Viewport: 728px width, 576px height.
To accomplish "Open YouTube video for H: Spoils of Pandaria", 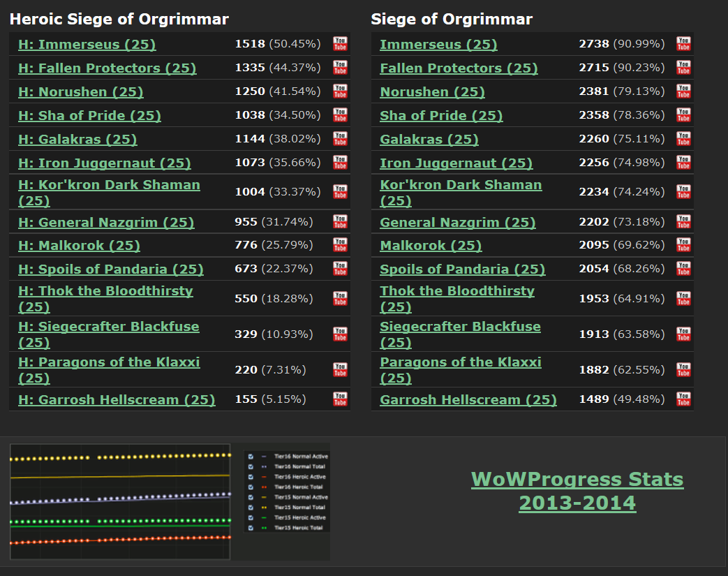I will [x=341, y=269].
